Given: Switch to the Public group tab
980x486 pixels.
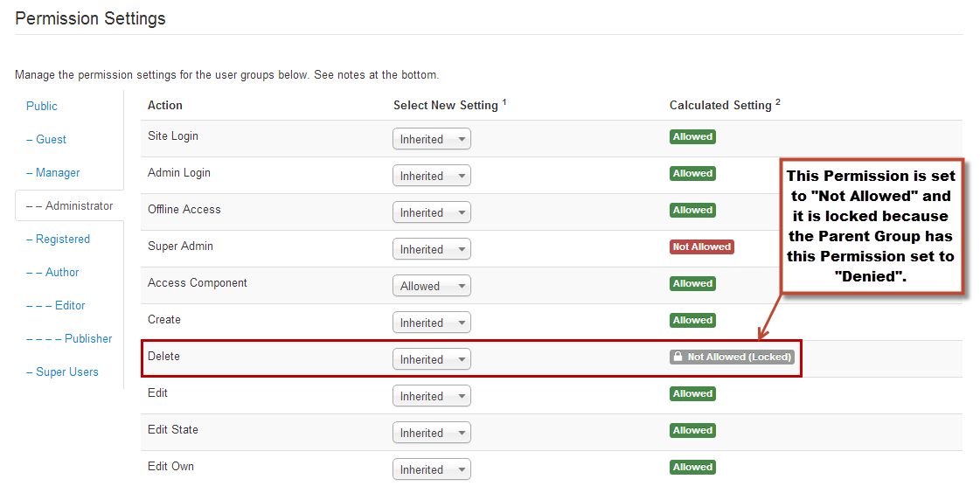Looking at the screenshot, I should click(x=42, y=106).
